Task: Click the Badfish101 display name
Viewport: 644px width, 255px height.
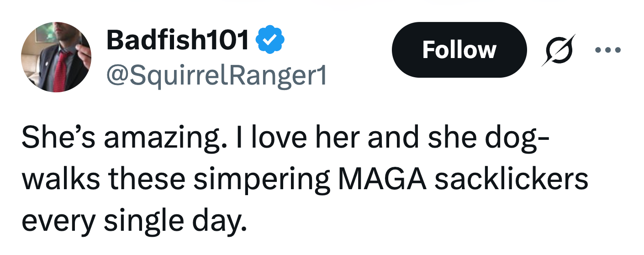Action: click(x=178, y=41)
